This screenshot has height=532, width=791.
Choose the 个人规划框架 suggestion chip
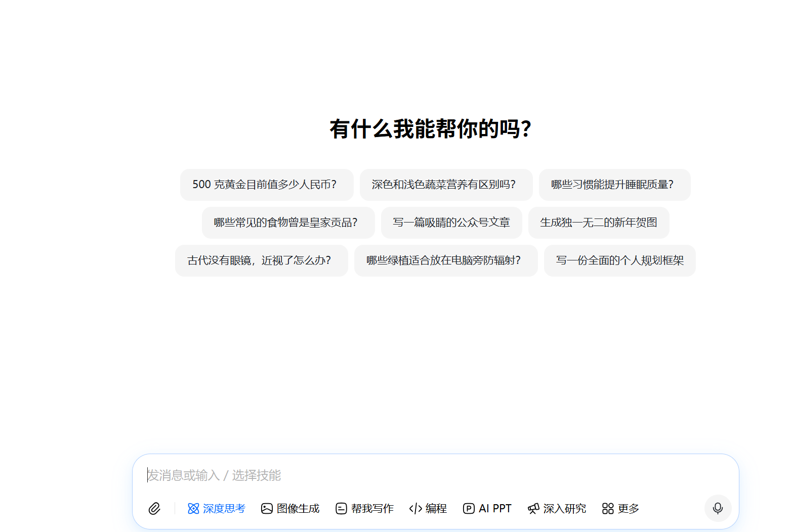[x=619, y=260]
